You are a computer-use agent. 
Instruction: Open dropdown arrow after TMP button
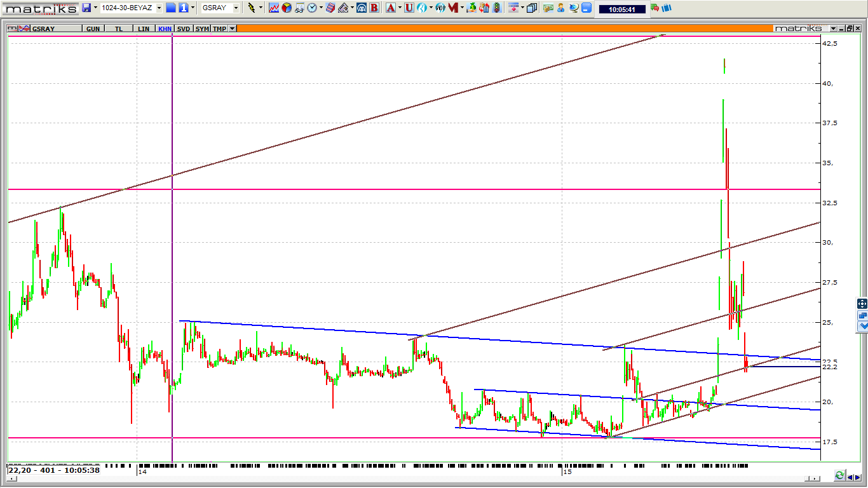click(x=233, y=29)
